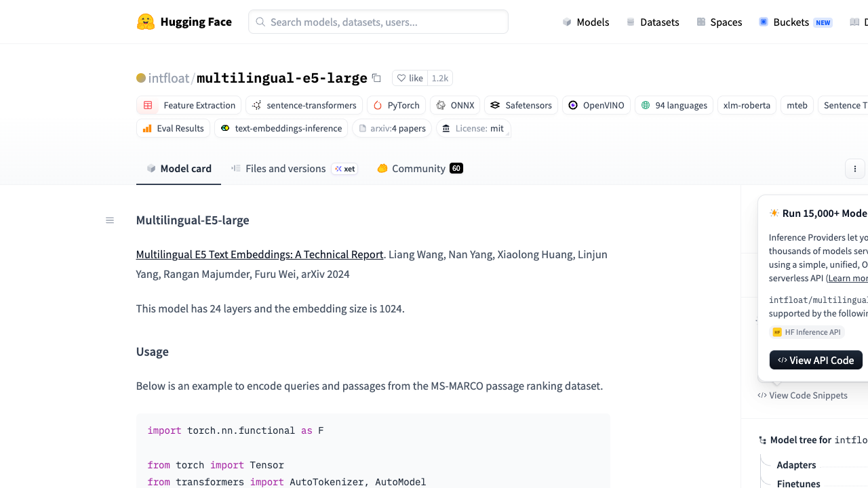The width and height of the screenshot is (868, 488).
Task: Click the Multilingual-E5-large heading
Action: [x=193, y=220]
